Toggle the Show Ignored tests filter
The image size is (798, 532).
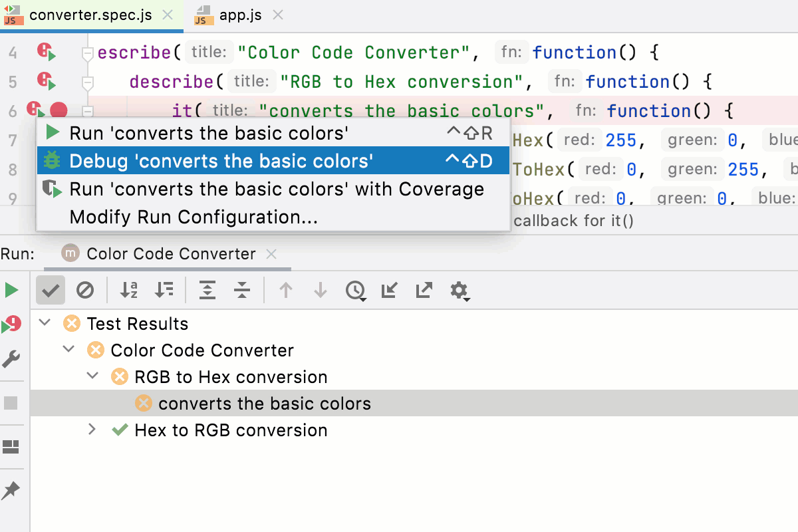(86, 290)
